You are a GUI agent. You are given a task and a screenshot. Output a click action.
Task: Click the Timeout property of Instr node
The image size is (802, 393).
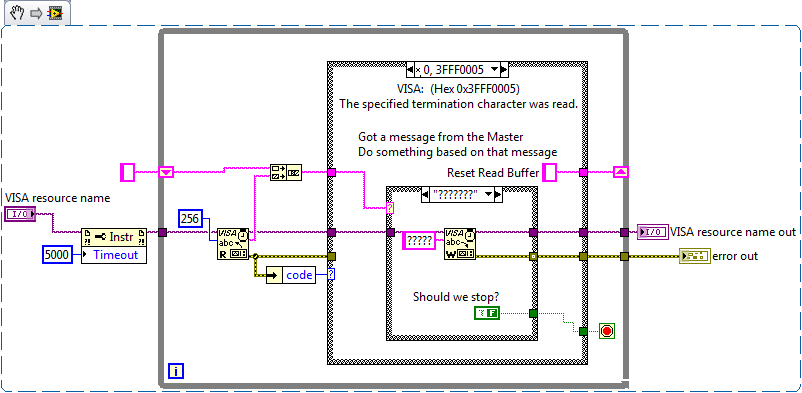tap(114, 255)
